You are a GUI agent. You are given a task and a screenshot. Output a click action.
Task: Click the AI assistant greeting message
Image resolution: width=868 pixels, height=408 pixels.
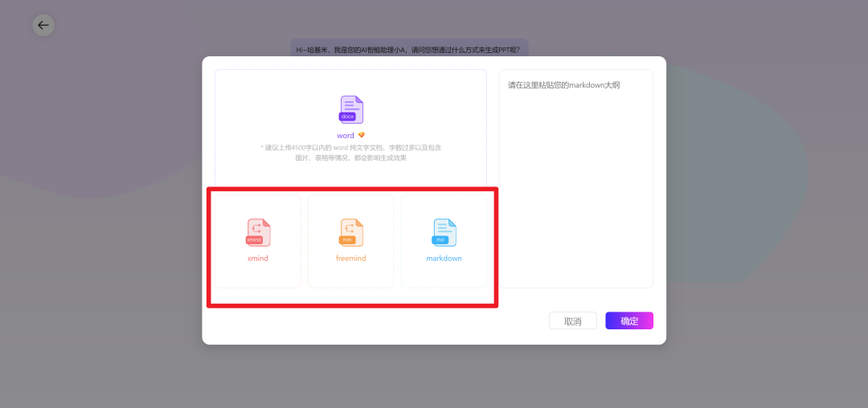point(408,50)
